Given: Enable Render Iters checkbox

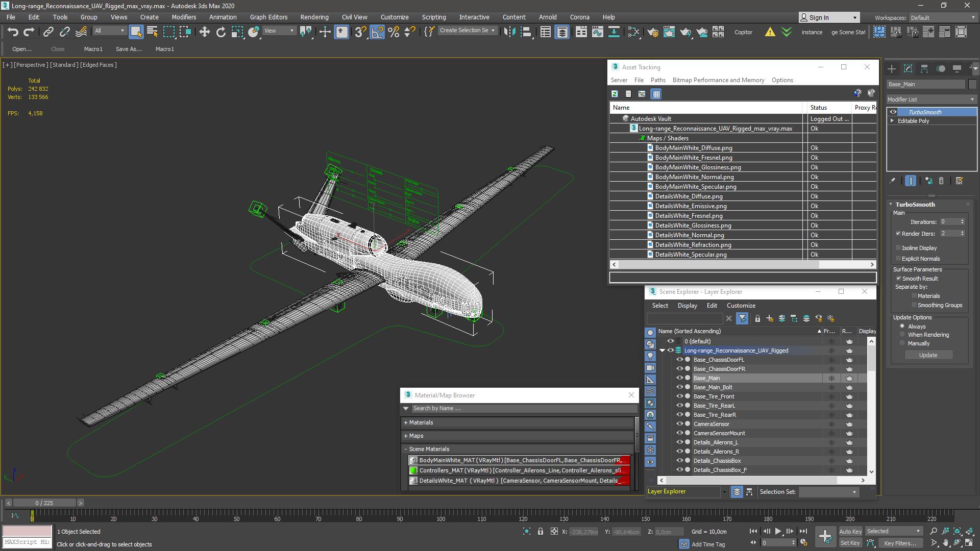Looking at the screenshot, I should 898,234.
